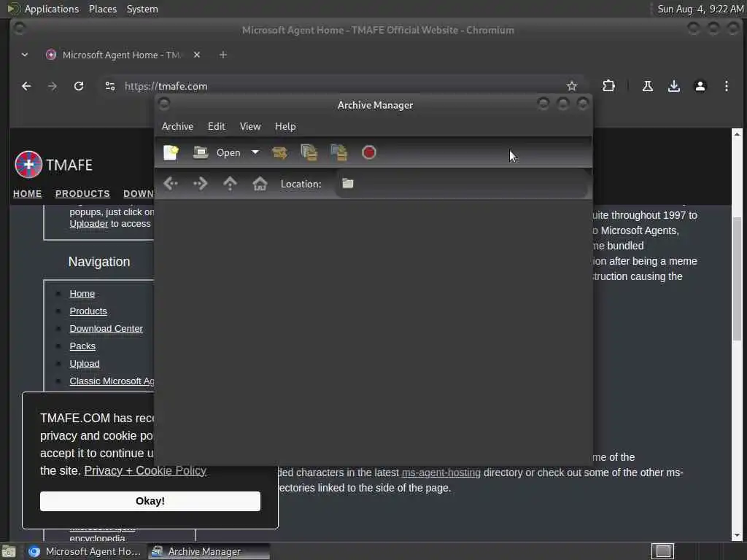
Task: Bookmark this page with the star icon
Action: pos(572,86)
